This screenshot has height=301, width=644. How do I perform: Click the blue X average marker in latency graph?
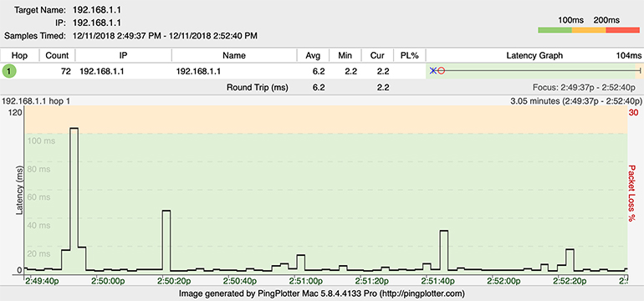(x=433, y=70)
